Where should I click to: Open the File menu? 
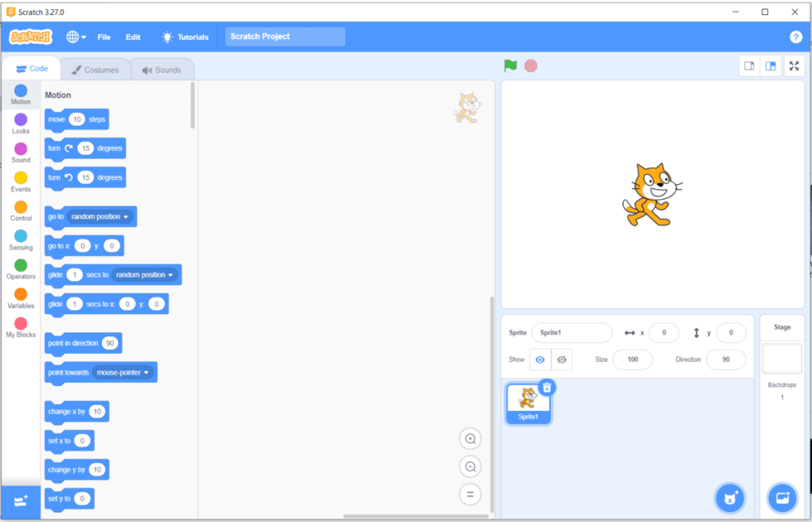[x=104, y=36]
